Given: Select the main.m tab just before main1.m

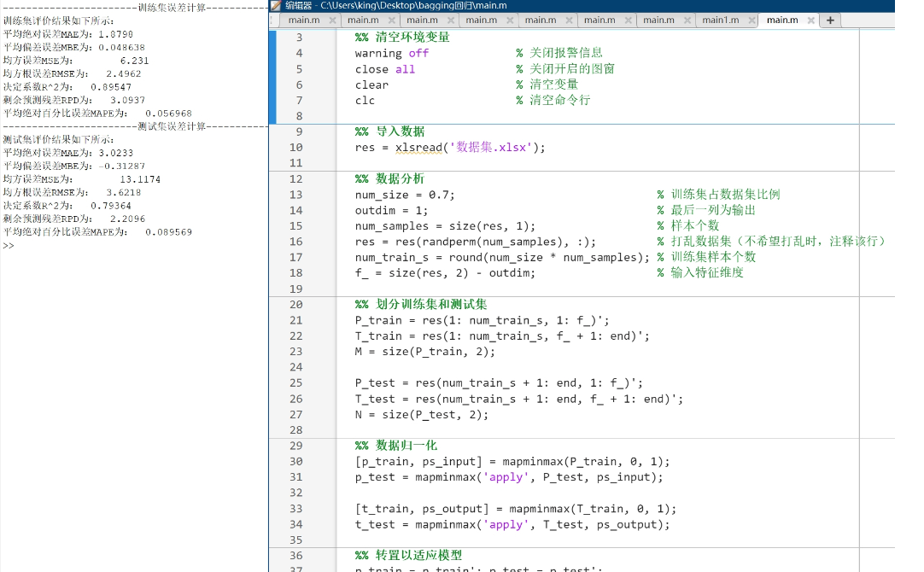Looking at the screenshot, I should coord(658,20).
